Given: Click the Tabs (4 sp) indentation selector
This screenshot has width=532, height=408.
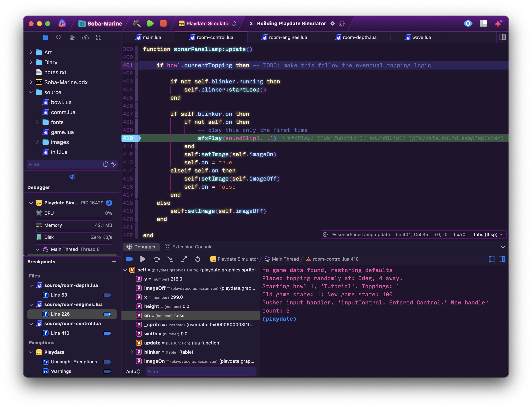Looking at the screenshot, I should point(487,234).
